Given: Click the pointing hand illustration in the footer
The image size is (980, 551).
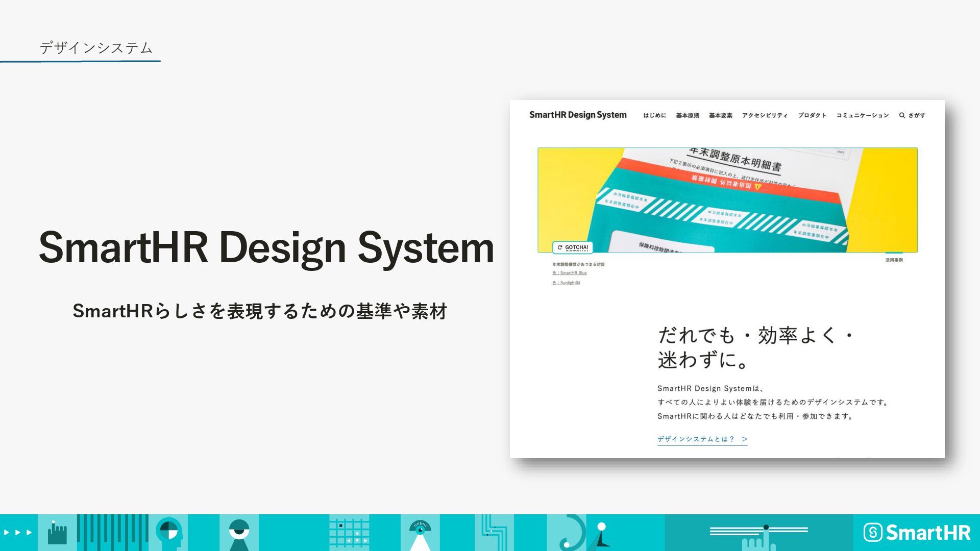Looking at the screenshot, I should [57, 533].
